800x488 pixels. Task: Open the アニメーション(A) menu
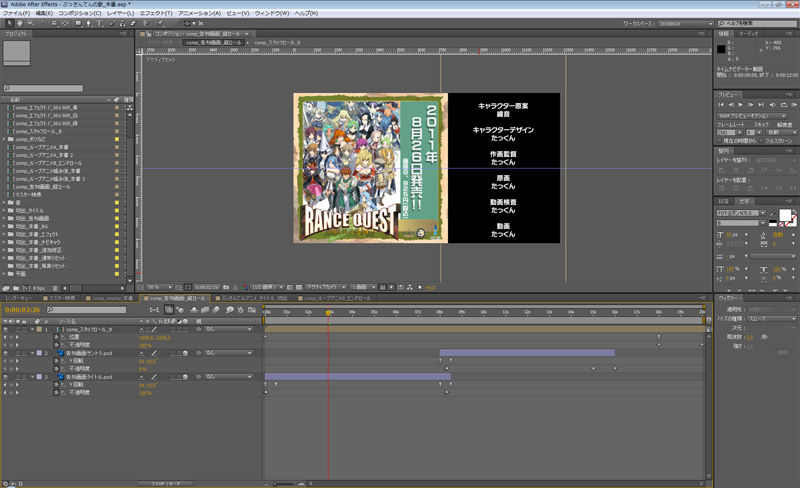click(x=198, y=13)
